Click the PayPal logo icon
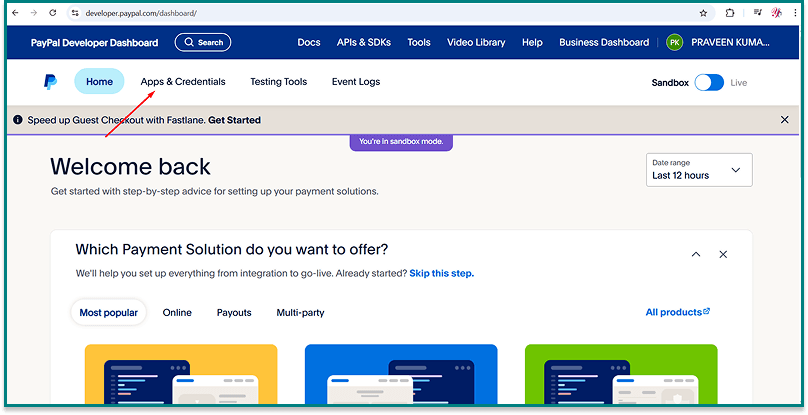The height and width of the screenshot is (415, 808). pos(50,82)
